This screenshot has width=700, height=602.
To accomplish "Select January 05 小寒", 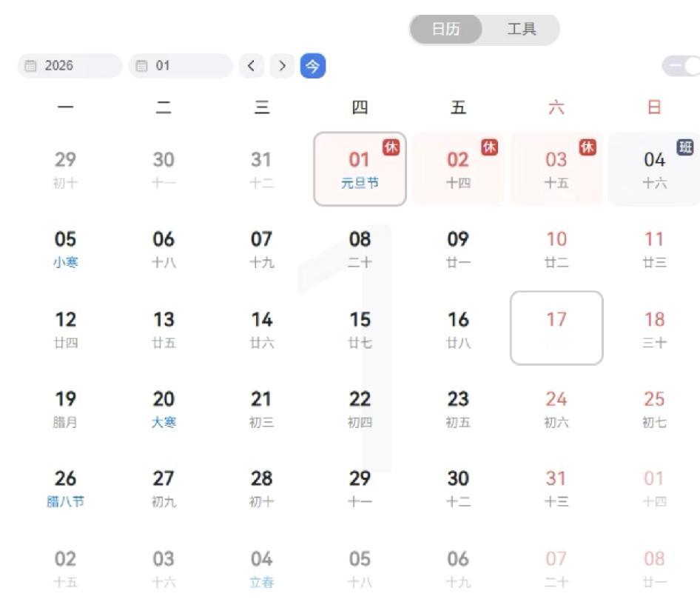I will pos(65,249).
